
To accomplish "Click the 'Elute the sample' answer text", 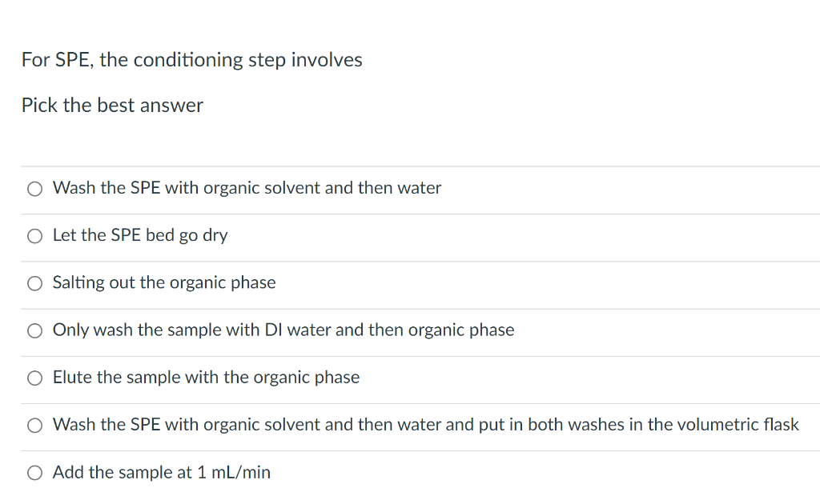I will point(206,378).
